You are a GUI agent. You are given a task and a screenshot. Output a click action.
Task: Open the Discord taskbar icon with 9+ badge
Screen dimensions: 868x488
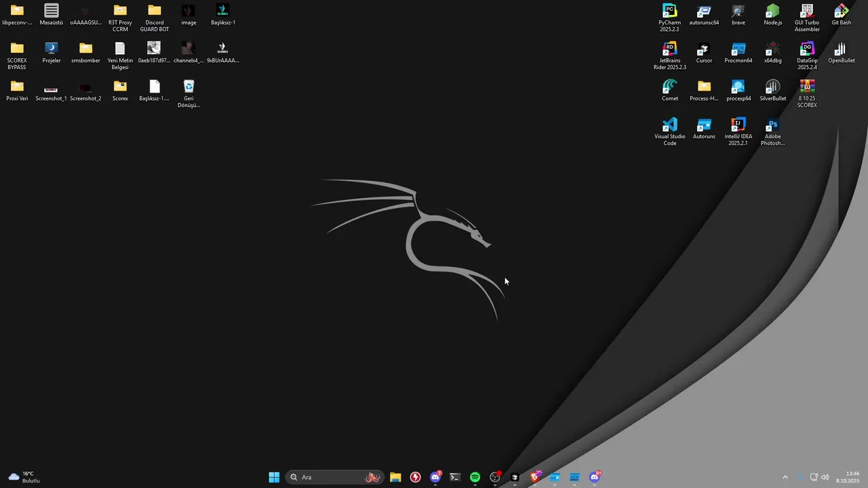(595, 477)
